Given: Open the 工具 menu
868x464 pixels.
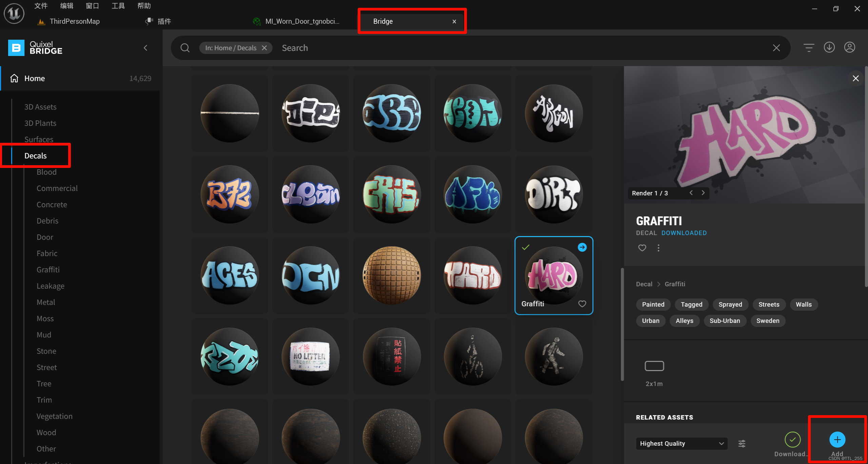Looking at the screenshot, I should (118, 6).
